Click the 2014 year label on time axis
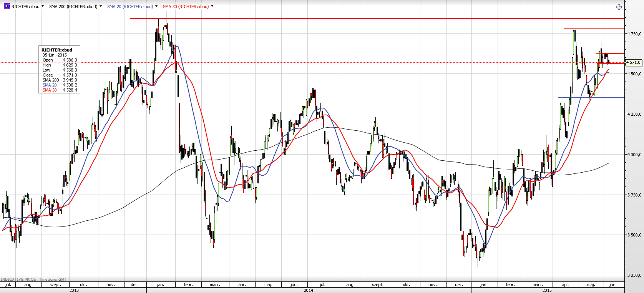The image size is (644, 293). point(309,290)
